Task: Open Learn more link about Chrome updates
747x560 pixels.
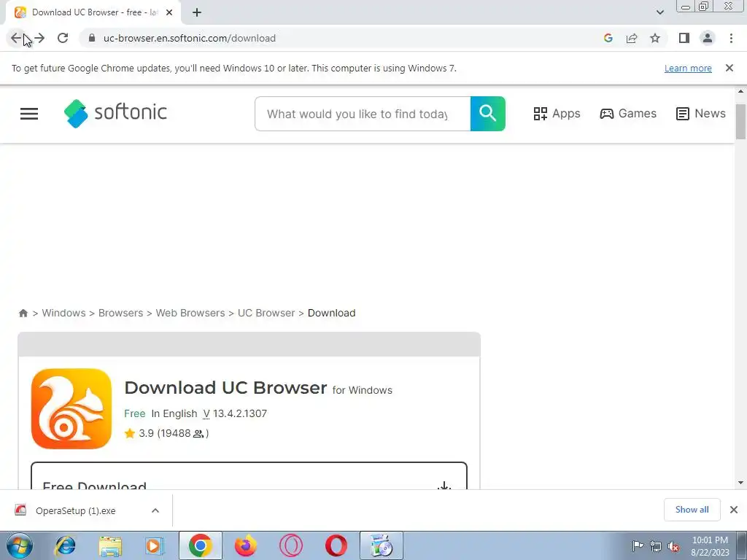Action: (x=688, y=68)
